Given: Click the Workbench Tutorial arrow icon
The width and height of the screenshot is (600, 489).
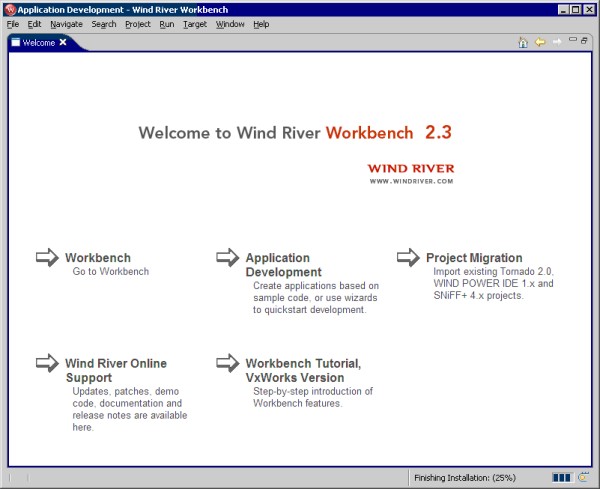Looking at the screenshot, I should (x=228, y=363).
